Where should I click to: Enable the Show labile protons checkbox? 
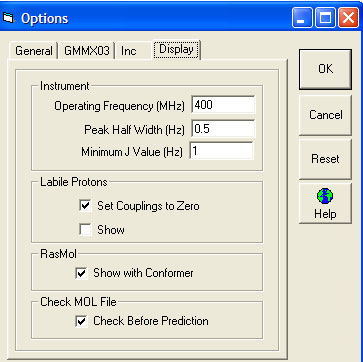coord(86,230)
